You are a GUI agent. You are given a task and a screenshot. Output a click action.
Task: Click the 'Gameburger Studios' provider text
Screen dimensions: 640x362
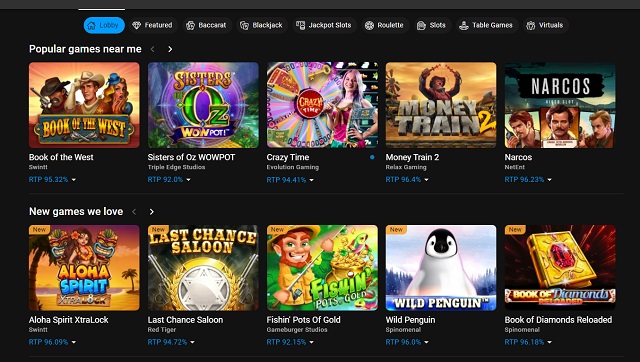click(297, 330)
